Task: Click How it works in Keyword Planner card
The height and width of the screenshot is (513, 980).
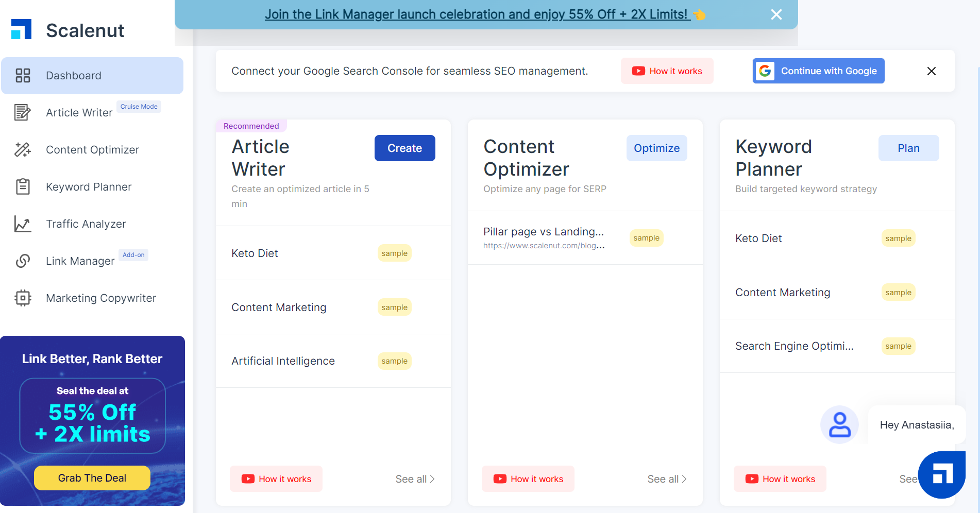Action: (780, 479)
